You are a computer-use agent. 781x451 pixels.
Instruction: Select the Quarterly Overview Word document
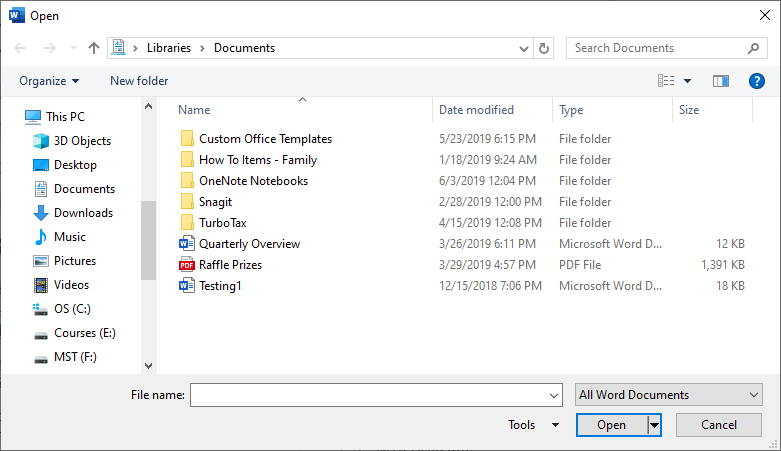click(x=249, y=244)
